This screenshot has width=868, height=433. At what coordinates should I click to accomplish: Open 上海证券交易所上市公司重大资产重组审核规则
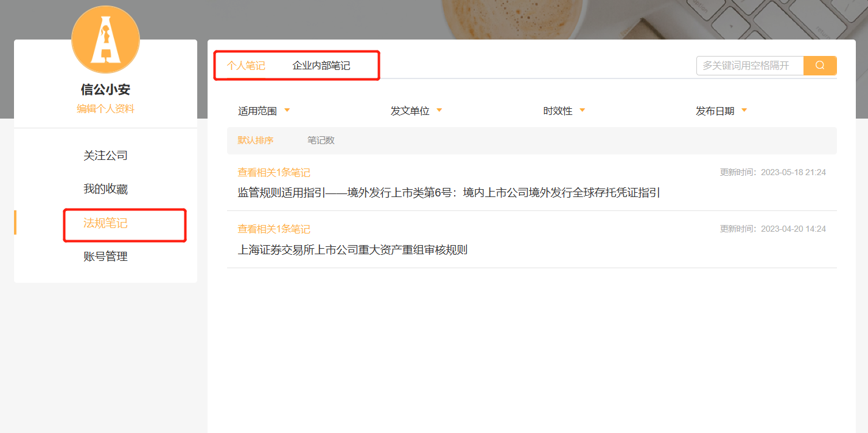click(x=352, y=250)
